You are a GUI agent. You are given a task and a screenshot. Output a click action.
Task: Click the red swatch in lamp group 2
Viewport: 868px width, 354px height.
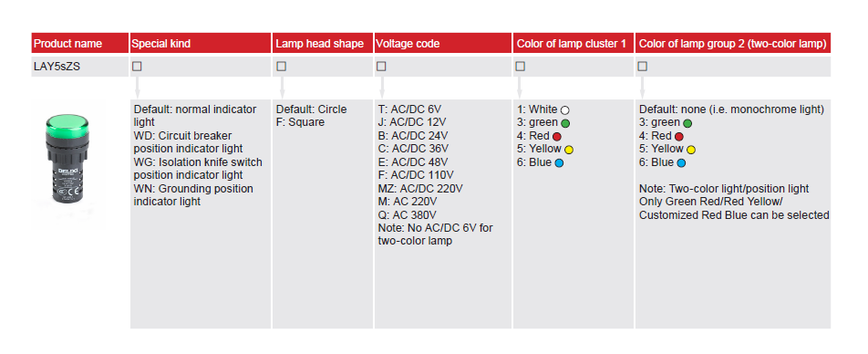[x=678, y=137]
